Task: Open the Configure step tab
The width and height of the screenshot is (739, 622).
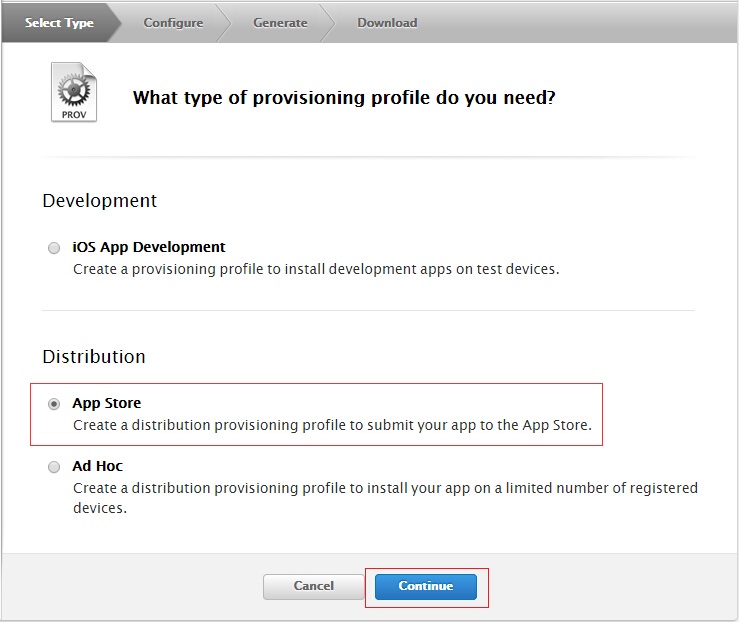Action: point(173,23)
